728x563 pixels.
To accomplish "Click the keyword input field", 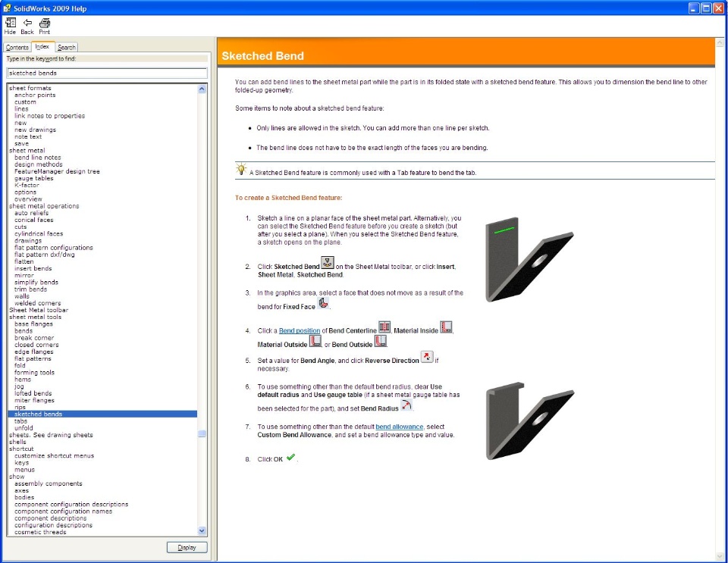I will tap(107, 74).
